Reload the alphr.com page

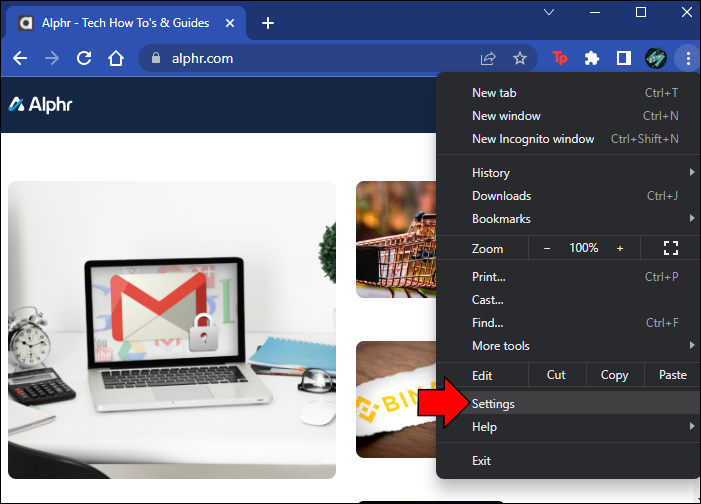click(x=84, y=58)
